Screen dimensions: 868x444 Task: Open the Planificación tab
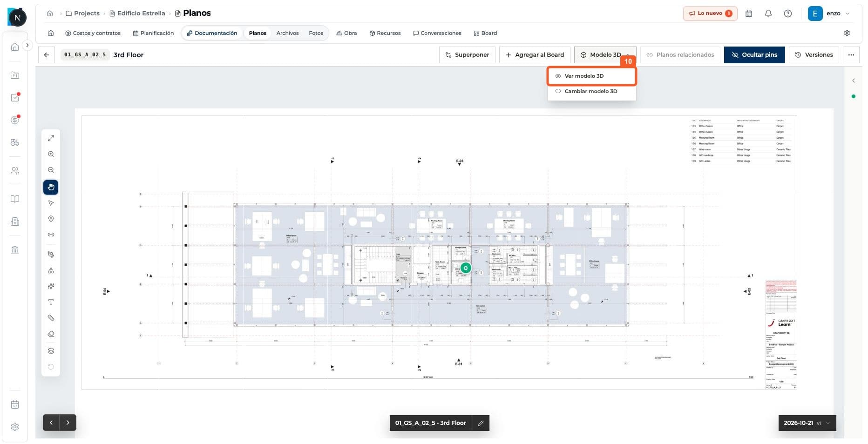(x=153, y=33)
